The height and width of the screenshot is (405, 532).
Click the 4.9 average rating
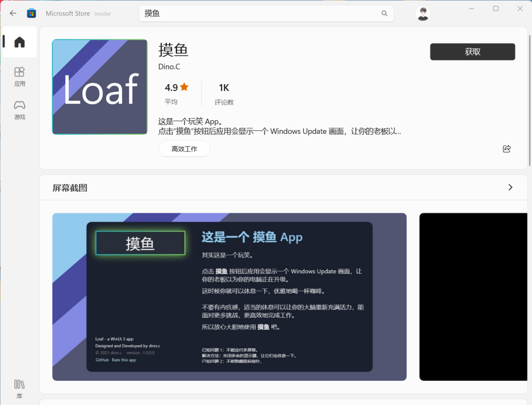(x=176, y=93)
